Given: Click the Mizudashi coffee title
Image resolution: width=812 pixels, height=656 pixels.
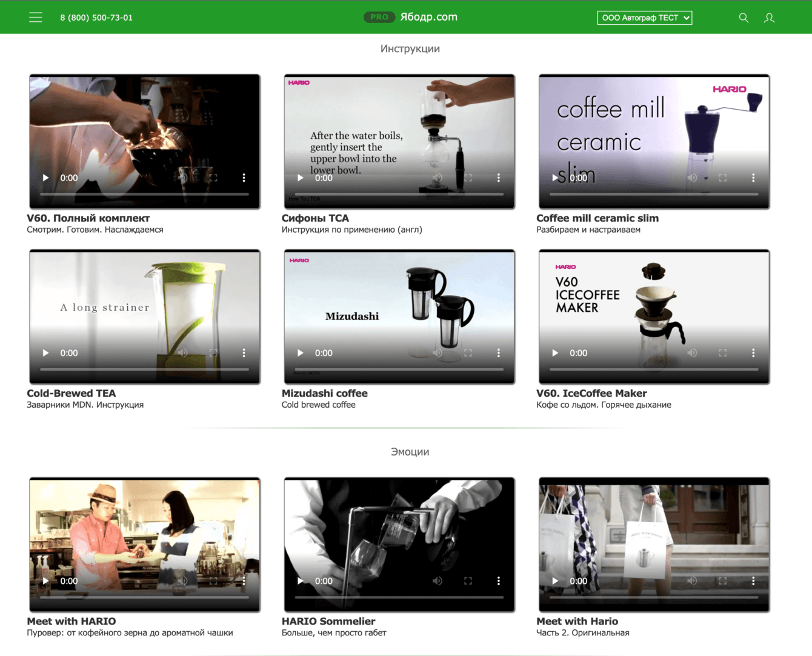Looking at the screenshot, I should point(325,393).
